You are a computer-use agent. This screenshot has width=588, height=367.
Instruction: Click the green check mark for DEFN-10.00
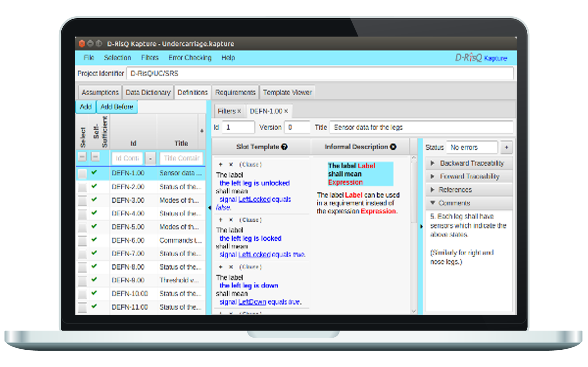tap(94, 293)
